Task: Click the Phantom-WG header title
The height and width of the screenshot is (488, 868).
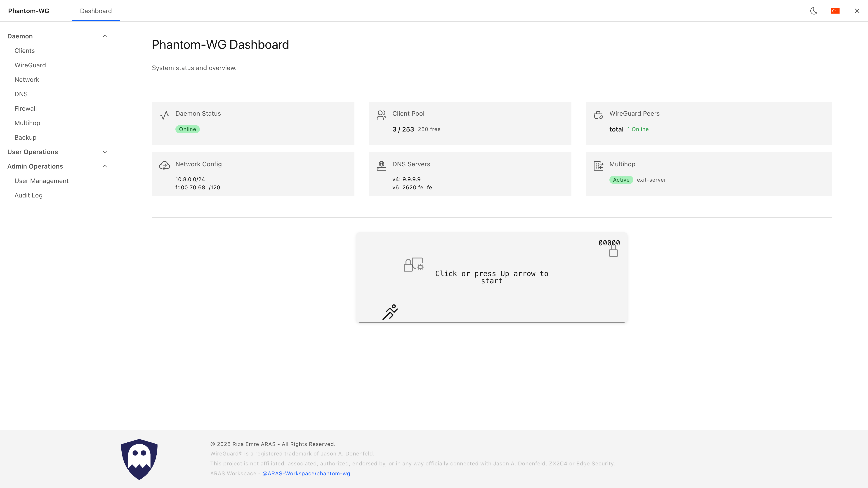Action: pos(29,11)
